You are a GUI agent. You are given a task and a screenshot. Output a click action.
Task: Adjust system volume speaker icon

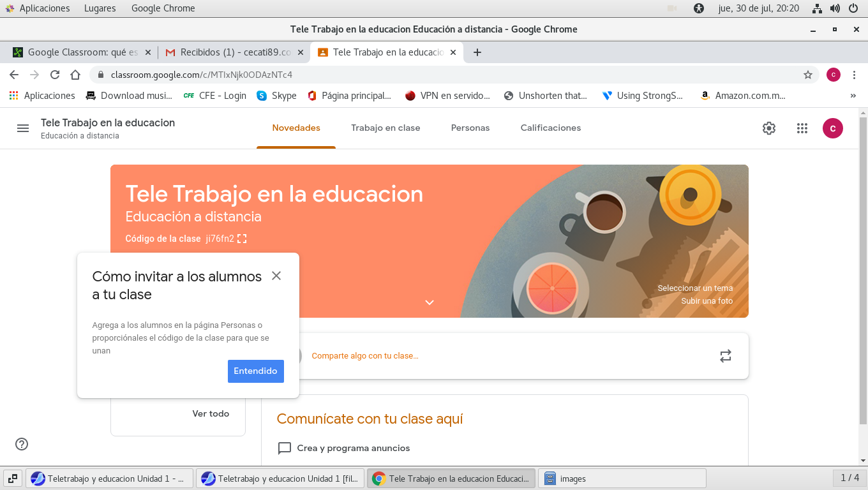(835, 8)
